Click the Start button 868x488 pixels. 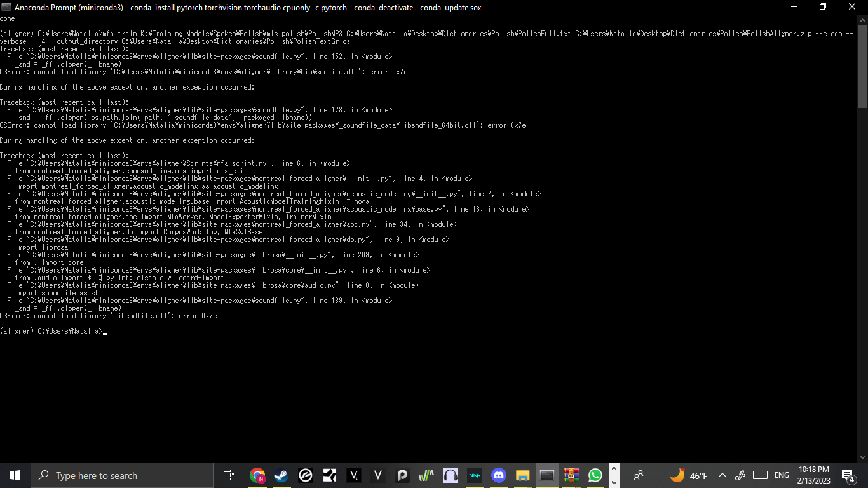pyautogui.click(x=13, y=475)
